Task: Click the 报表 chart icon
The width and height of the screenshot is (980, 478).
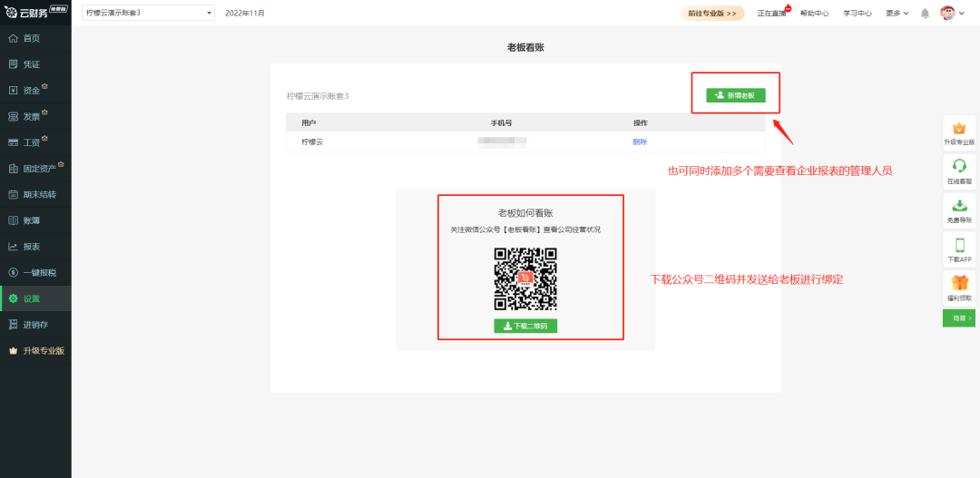Action: (x=13, y=247)
